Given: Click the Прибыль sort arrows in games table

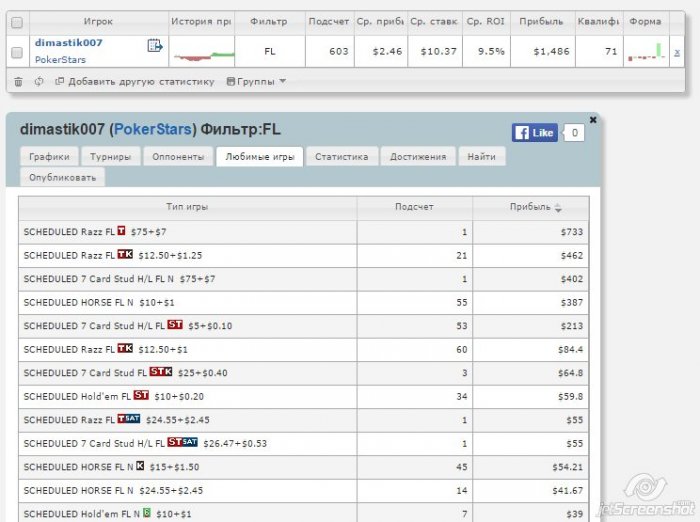Looking at the screenshot, I should tap(558, 208).
